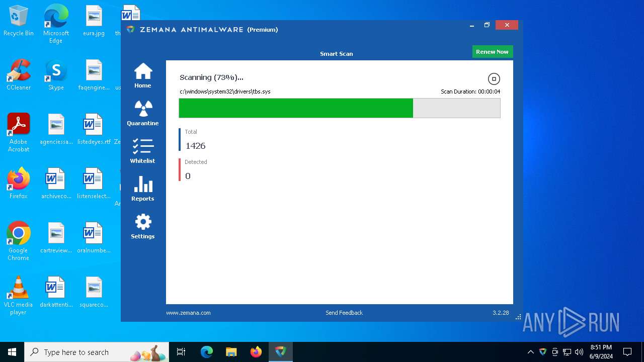Click the Total count 1426
Image resolution: width=644 pixels, height=362 pixels.
tap(195, 146)
